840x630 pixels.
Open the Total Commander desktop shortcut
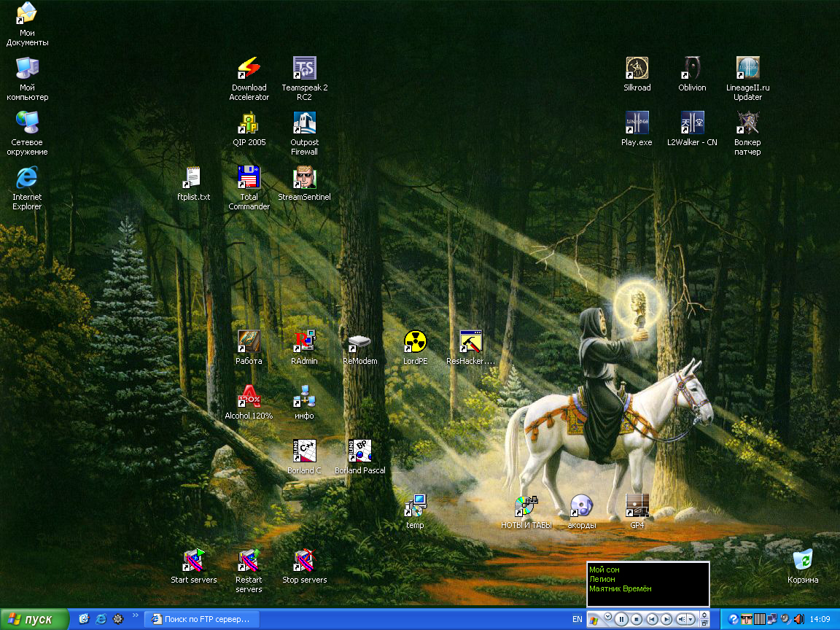tap(249, 179)
